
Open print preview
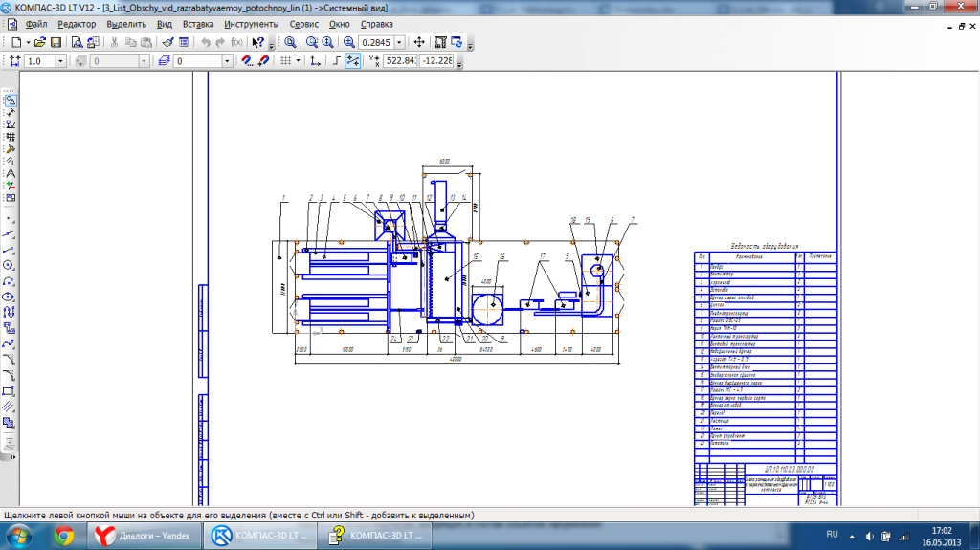[77, 42]
